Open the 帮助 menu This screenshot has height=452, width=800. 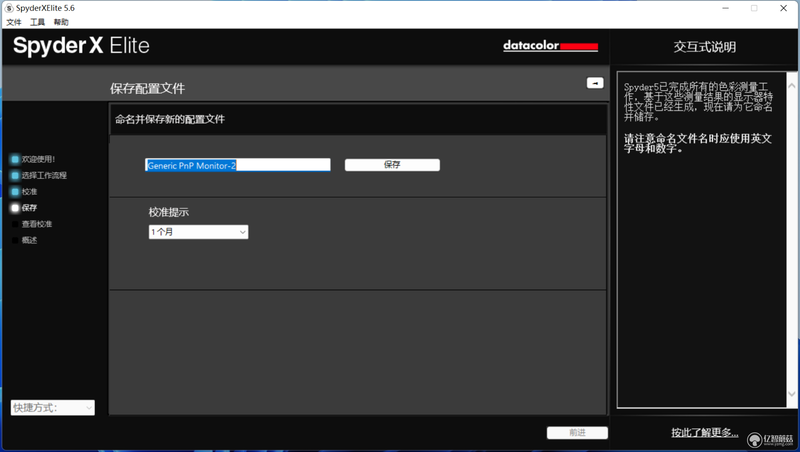(61, 22)
